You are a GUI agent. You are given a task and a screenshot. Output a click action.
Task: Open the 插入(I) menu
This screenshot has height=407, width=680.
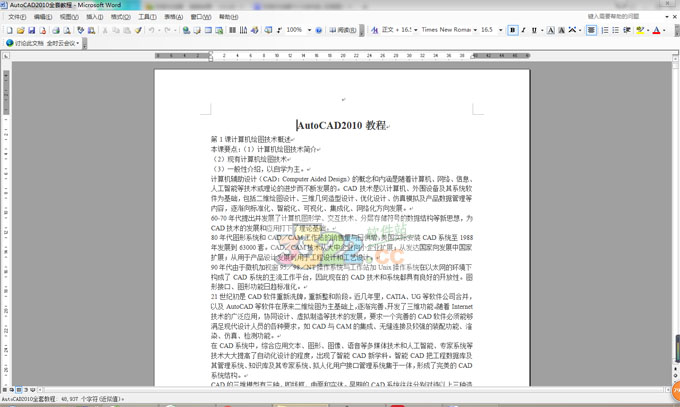pyautogui.click(x=95, y=17)
